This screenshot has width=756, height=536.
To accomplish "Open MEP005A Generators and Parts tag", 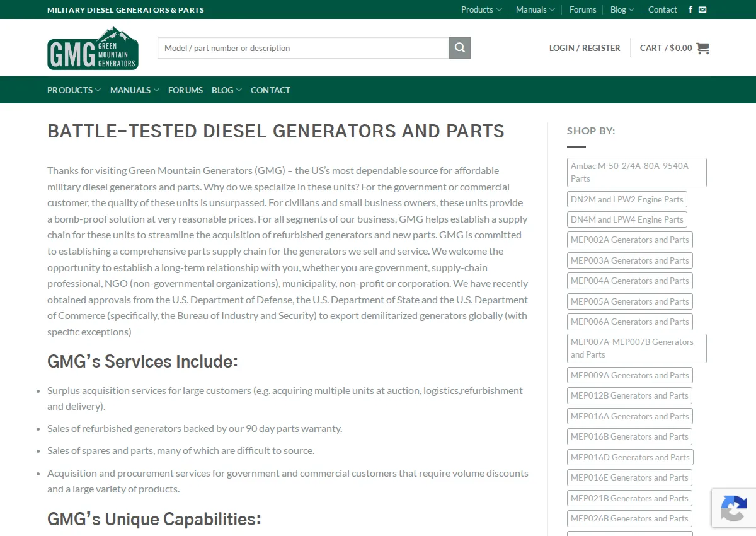I will (629, 301).
